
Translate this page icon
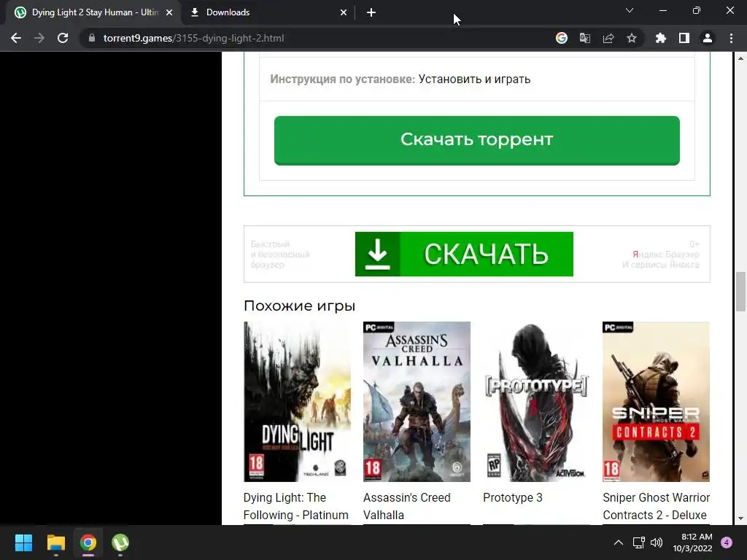point(585,38)
